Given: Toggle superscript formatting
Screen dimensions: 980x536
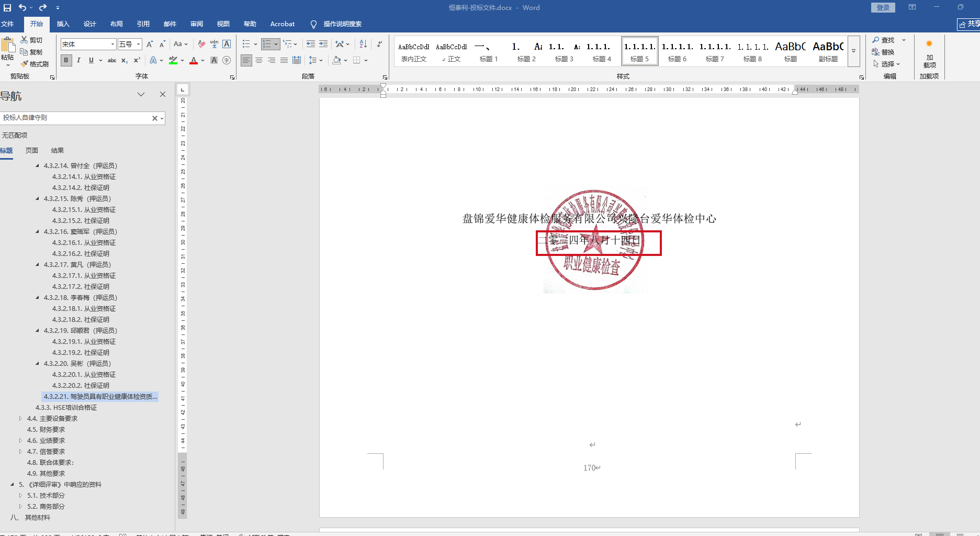Looking at the screenshot, I should (137, 60).
